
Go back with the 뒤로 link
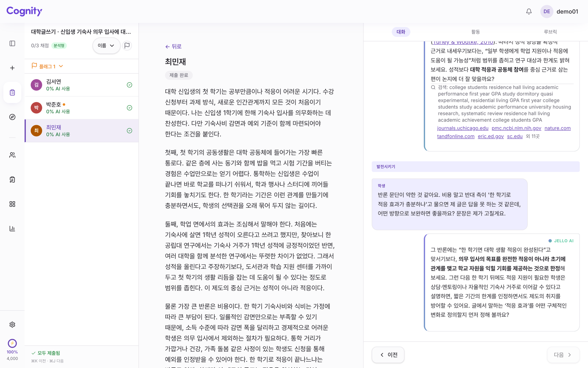(173, 46)
